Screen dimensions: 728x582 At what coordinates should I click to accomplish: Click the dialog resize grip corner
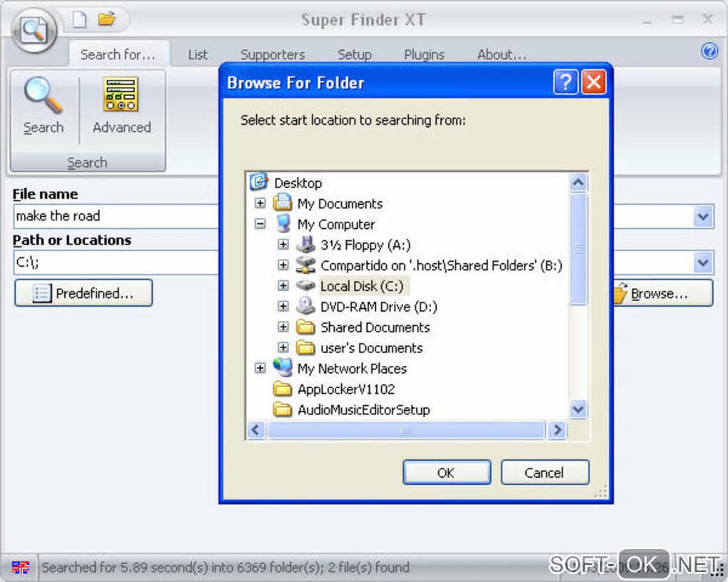click(601, 491)
